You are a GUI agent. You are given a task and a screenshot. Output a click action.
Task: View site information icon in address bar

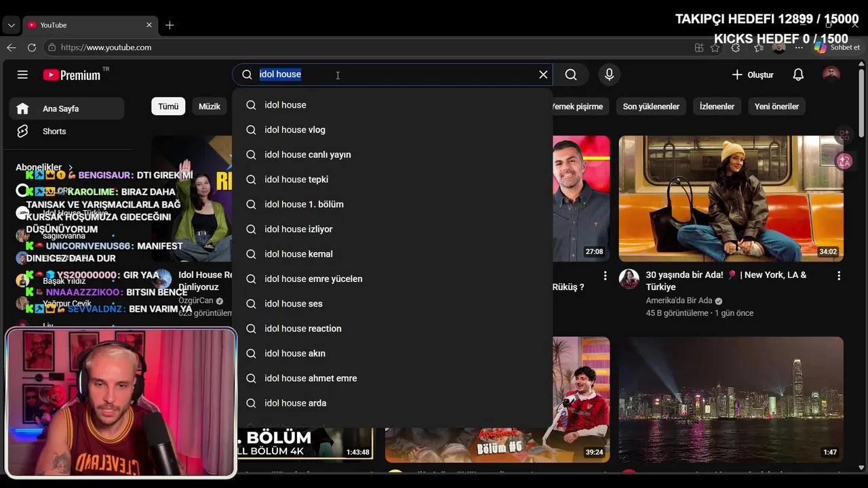point(52,47)
